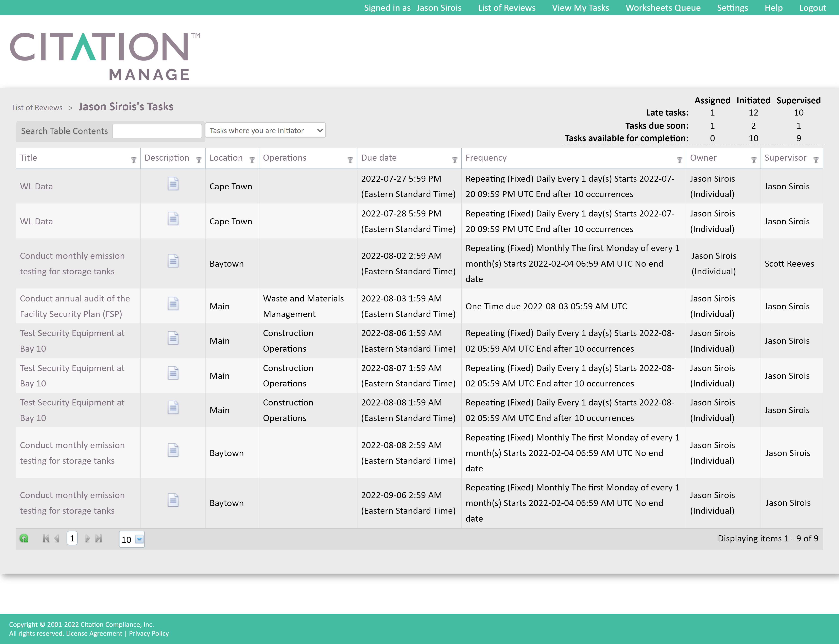
Task: Open description icon for Test Security Equipment 2022-08-06 row
Action: pos(173,338)
